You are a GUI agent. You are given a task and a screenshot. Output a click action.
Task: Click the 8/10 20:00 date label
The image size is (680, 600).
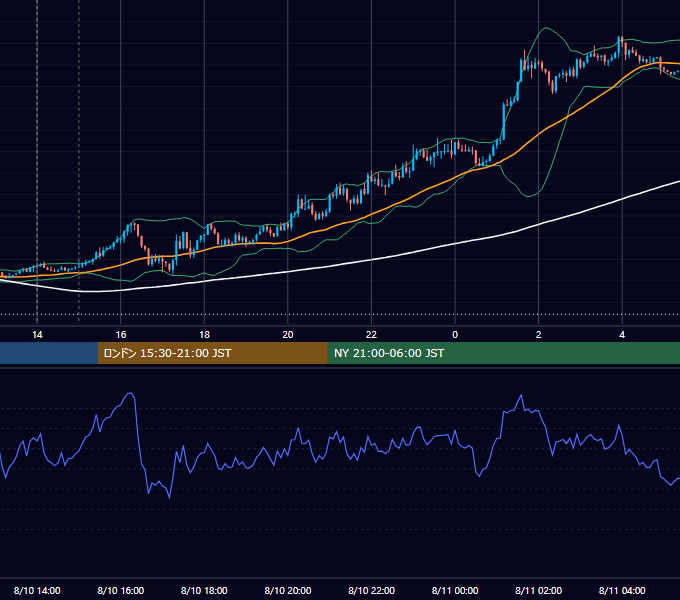pos(288,590)
